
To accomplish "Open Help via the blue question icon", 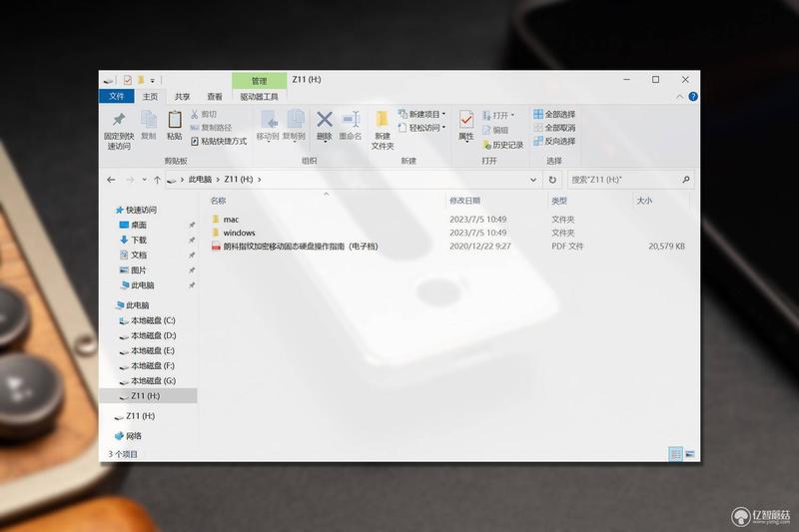I will coord(693,96).
